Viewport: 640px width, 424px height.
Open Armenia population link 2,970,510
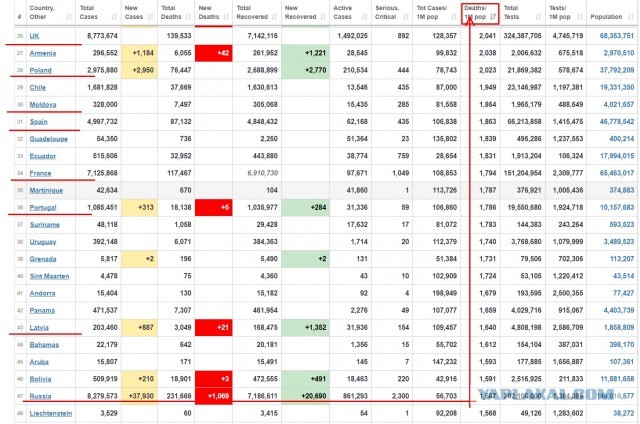tap(619, 53)
